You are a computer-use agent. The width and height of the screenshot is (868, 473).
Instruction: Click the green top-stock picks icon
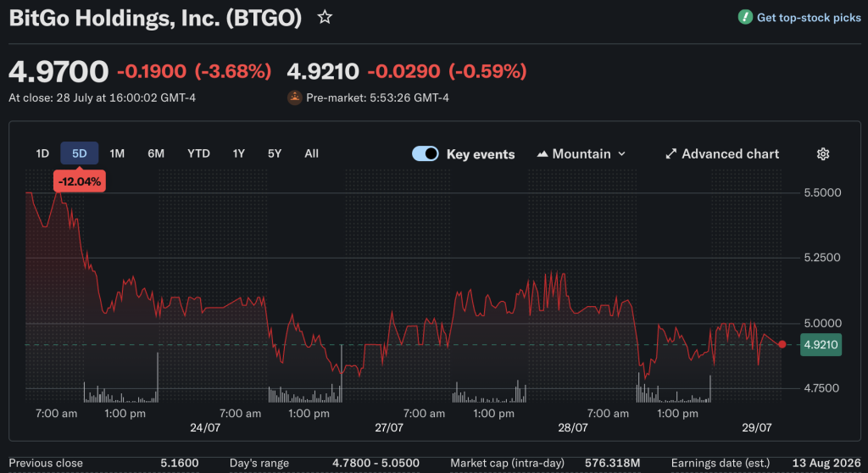pyautogui.click(x=745, y=17)
